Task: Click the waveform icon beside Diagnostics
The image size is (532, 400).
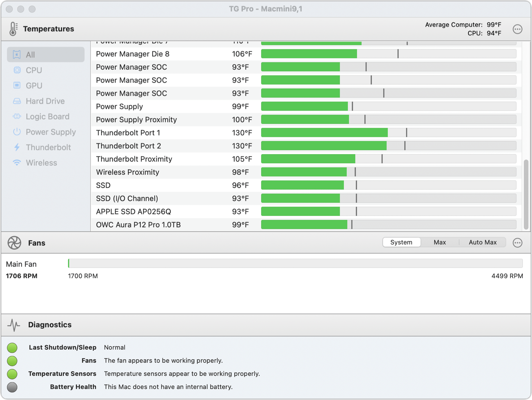Action: click(x=14, y=325)
